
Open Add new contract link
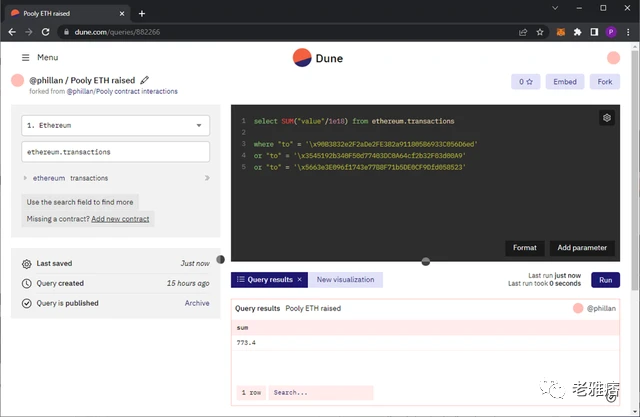(x=120, y=219)
